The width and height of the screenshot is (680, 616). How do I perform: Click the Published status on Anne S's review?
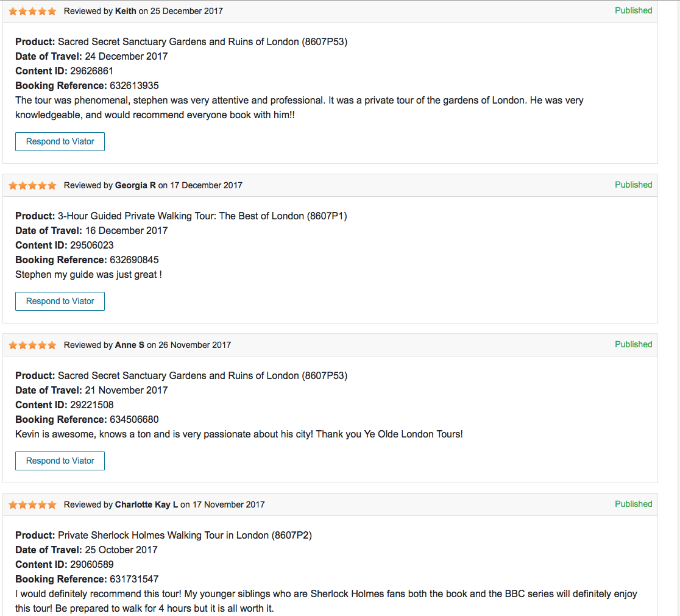633,344
